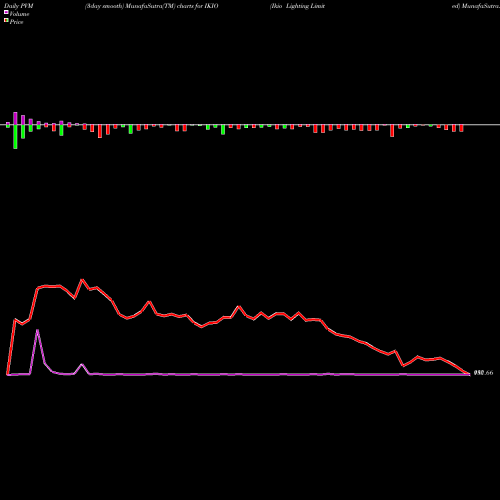Click the last price value label at the line end
The image size is (500, 500).
pos(483,373)
